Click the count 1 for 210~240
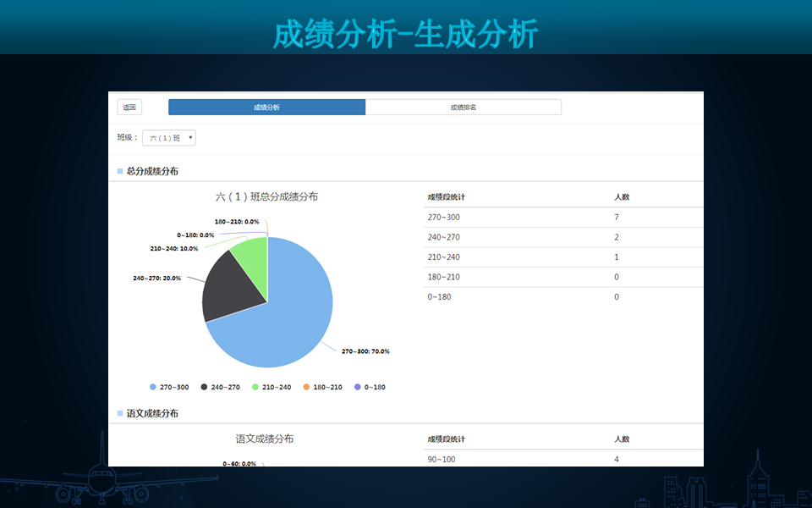 click(x=617, y=257)
